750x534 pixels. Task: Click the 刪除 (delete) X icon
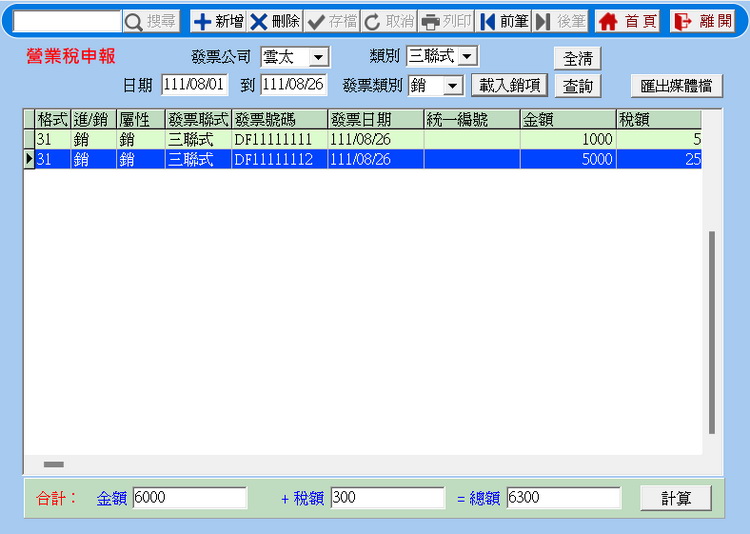(260, 22)
